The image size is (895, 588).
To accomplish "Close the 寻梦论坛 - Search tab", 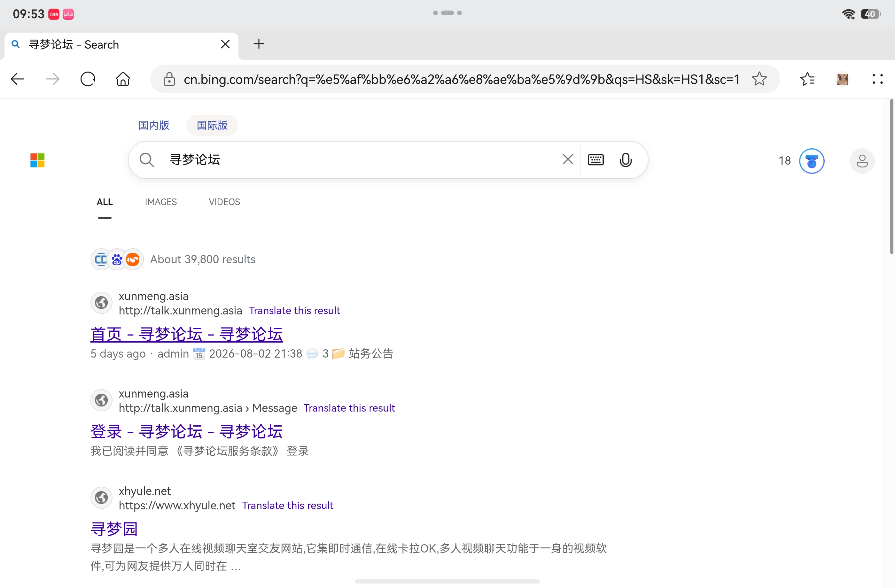I will tap(225, 44).
